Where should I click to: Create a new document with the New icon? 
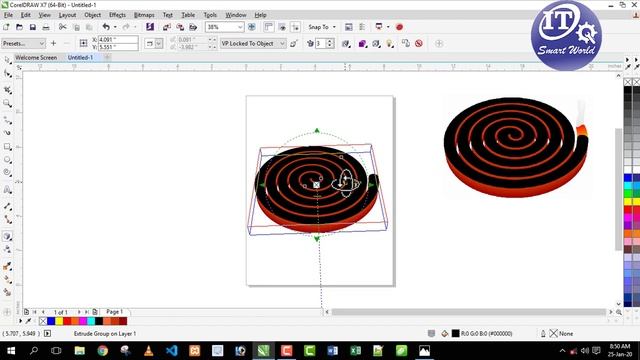click(6, 27)
